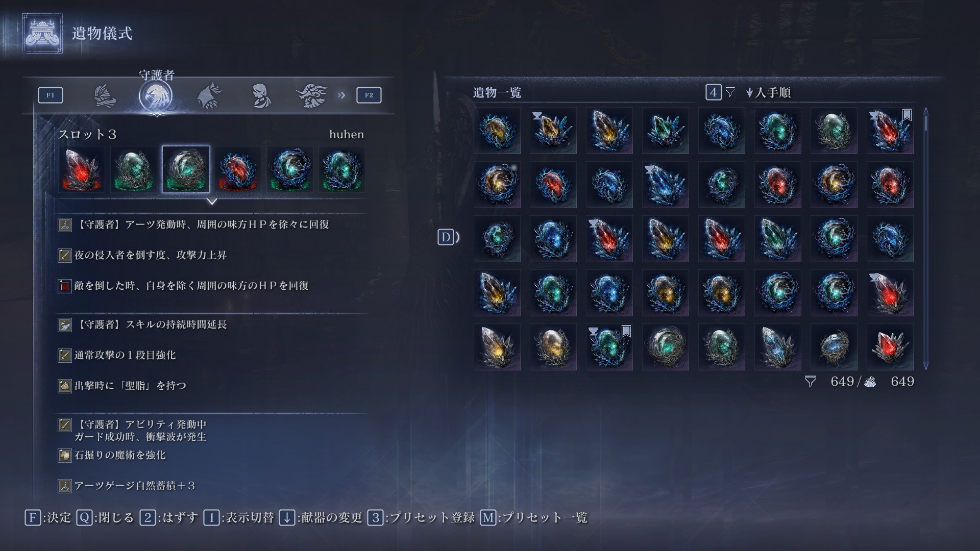The height and width of the screenshot is (551, 980).
Task: Click the プリセット登録 preset register button
Action: click(x=421, y=518)
